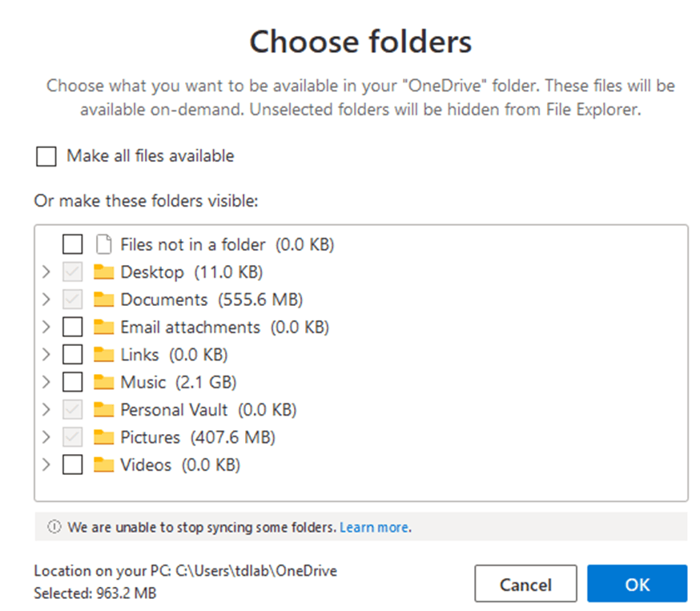The image size is (700, 611).
Task: Expand the Desktop folder tree
Action: click(x=46, y=271)
